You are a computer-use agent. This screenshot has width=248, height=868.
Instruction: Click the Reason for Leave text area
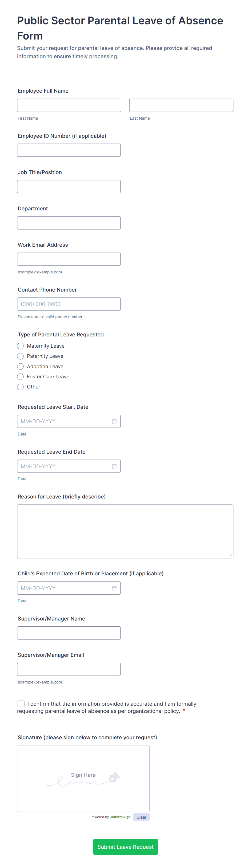125,531
